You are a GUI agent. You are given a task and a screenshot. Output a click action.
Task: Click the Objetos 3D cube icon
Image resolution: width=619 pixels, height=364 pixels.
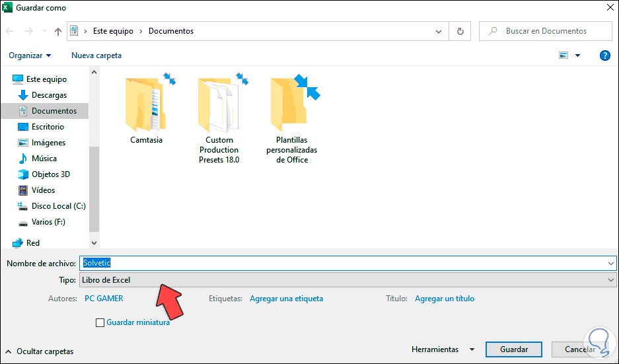(x=23, y=174)
